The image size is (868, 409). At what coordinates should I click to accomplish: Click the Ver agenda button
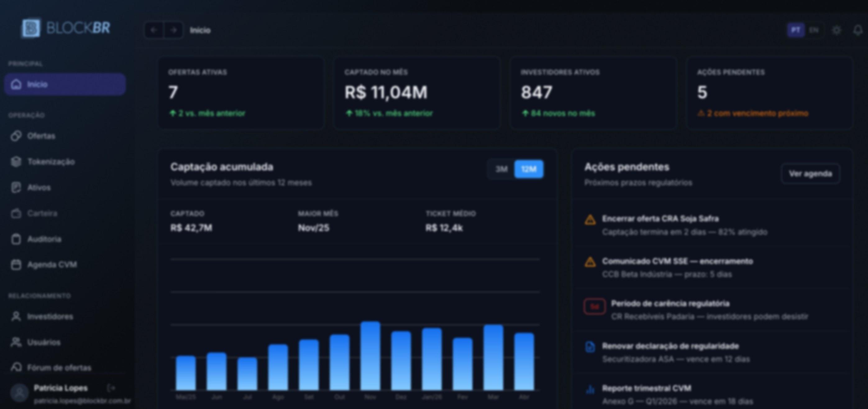811,174
